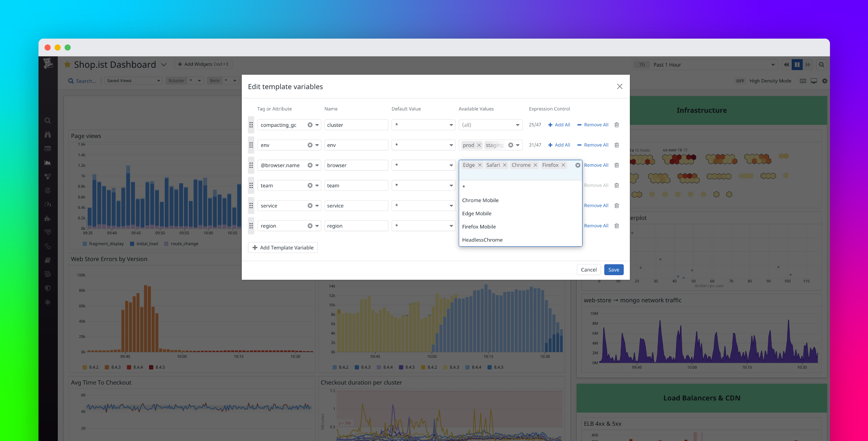The height and width of the screenshot is (441, 868).
Task: Click the Datadog logo at top left
Action: click(48, 64)
